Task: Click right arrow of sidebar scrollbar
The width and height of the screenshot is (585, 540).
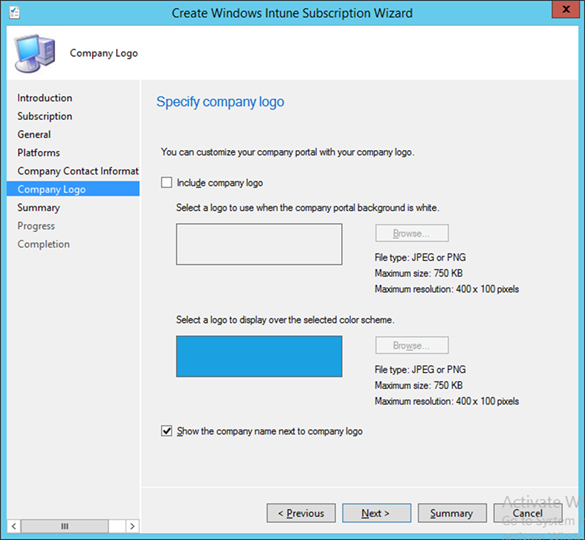Action: tap(132, 526)
